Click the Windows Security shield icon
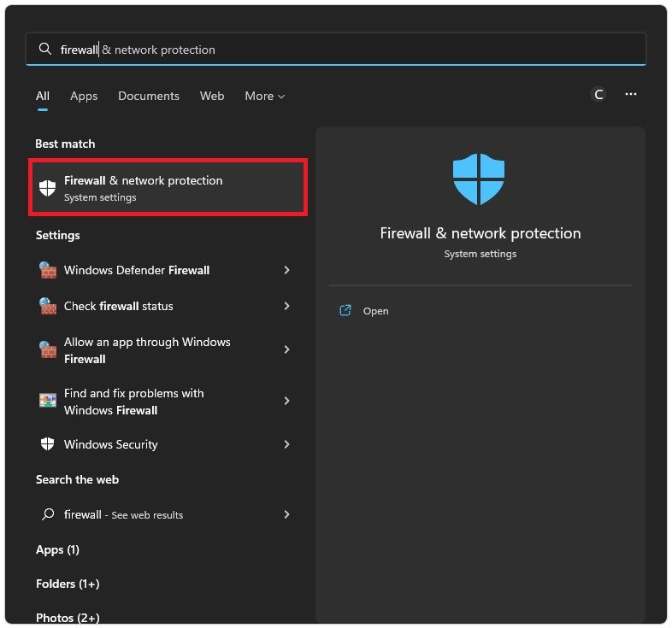This screenshot has height=628, width=672. tap(48, 444)
